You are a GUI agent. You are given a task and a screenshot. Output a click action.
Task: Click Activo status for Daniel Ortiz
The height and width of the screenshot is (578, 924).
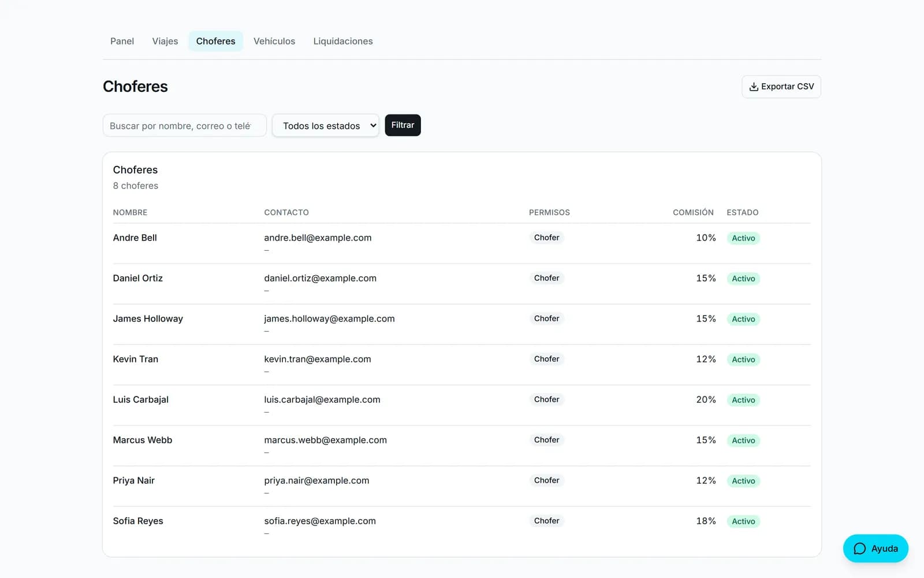pyautogui.click(x=743, y=279)
